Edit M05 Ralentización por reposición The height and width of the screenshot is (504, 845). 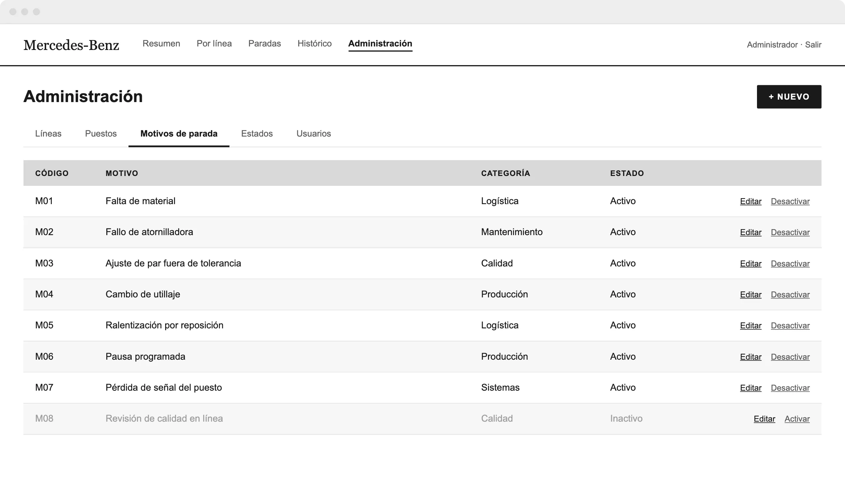(x=751, y=326)
